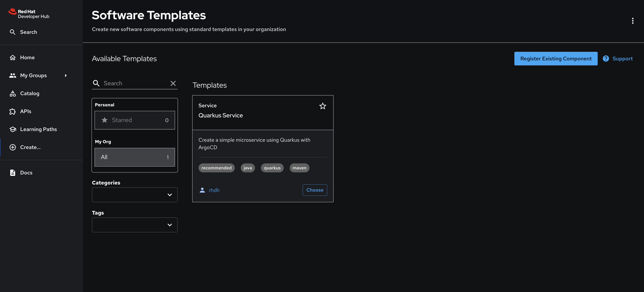The height and width of the screenshot is (292, 644).
Task: Star the Quarkus Service template
Action: (x=323, y=106)
